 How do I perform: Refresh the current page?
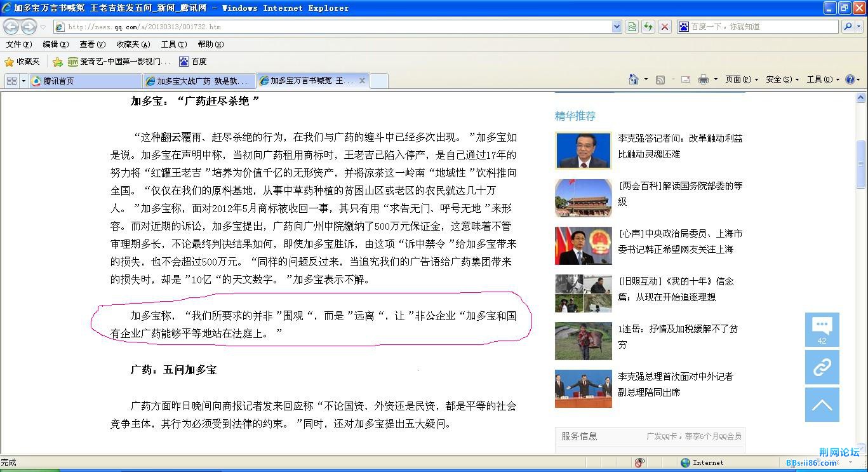(649, 27)
